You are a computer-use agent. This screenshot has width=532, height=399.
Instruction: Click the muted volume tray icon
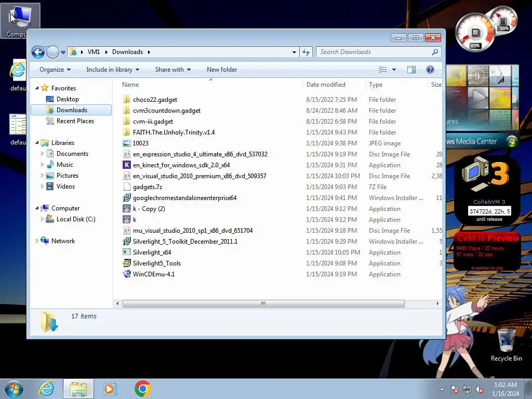tap(480, 389)
